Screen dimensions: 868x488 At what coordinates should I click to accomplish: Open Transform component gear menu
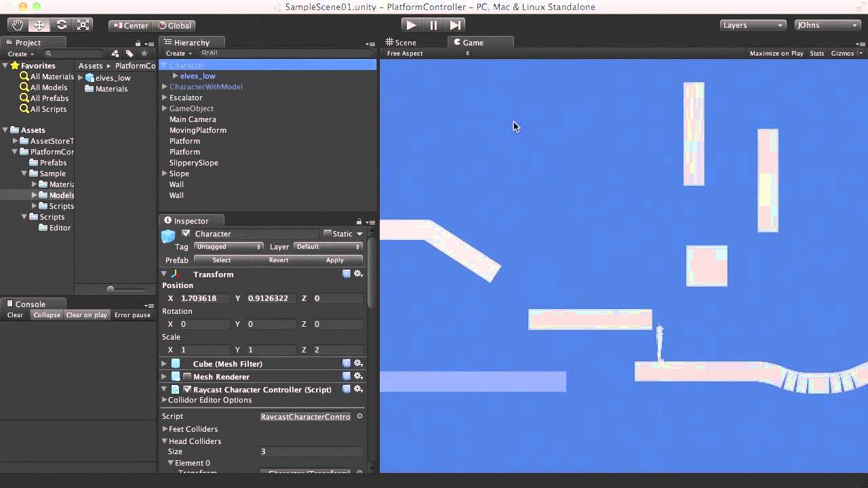point(359,274)
